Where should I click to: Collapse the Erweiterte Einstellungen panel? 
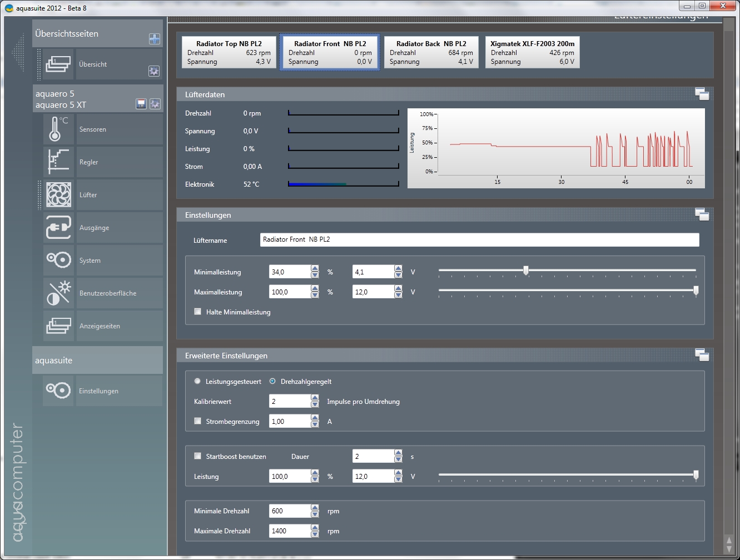[x=702, y=355]
